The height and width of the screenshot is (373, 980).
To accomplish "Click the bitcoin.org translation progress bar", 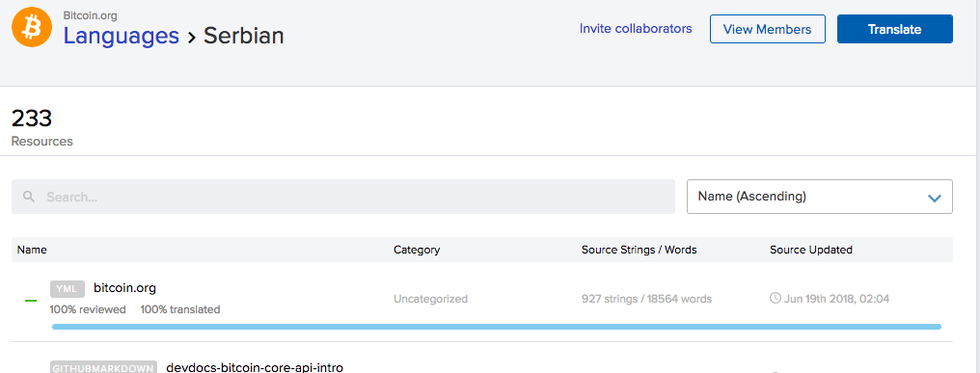I will point(497,326).
